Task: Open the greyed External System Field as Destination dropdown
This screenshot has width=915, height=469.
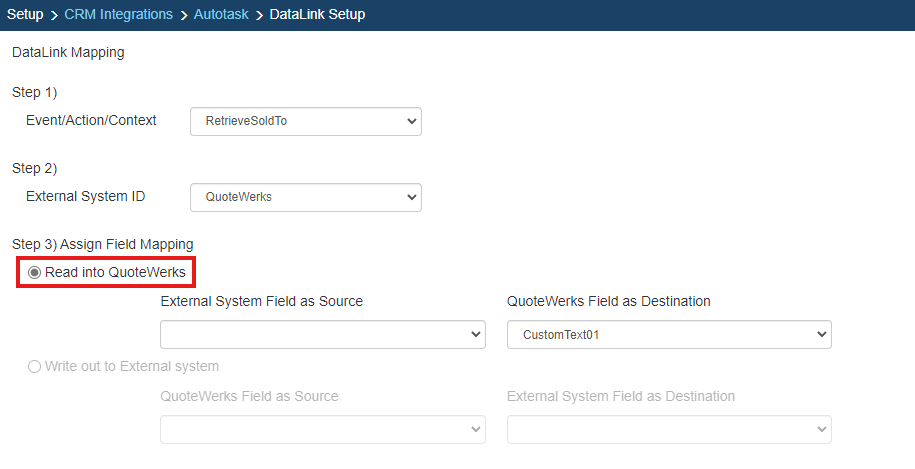Action: click(669, 429)
